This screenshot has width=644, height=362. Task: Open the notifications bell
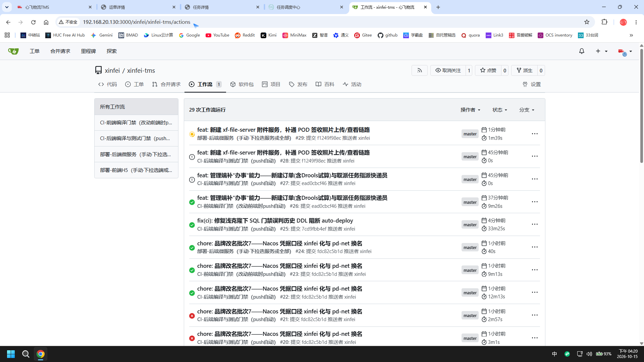(x=582, y=51)
